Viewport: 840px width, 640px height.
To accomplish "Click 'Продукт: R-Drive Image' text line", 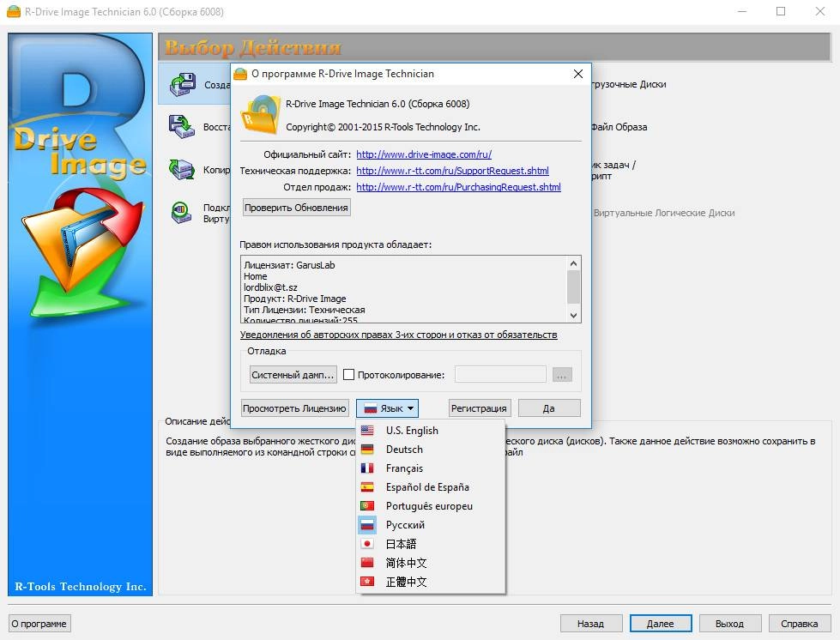I will [294, 299].
